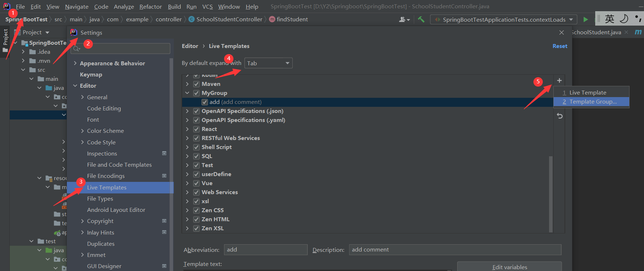Image resolution: width=644 pixels, height=271 pixels.
Task: Open the user account icon in toolbar
Action: [x=404, y=19]
